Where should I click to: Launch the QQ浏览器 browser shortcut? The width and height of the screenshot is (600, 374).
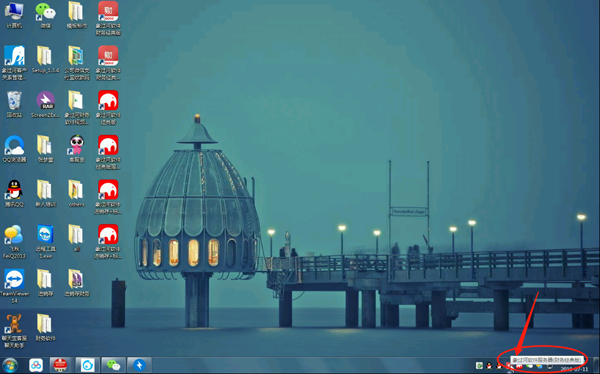pyautogui.click(x=14, y=149)
